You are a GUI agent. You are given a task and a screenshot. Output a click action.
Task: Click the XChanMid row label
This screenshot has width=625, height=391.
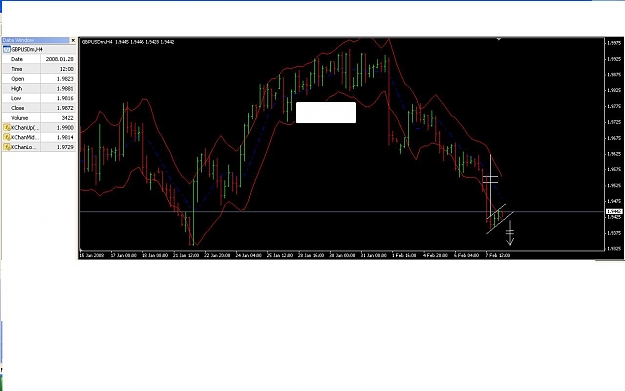pyautogui.click(x=25, y=137)
